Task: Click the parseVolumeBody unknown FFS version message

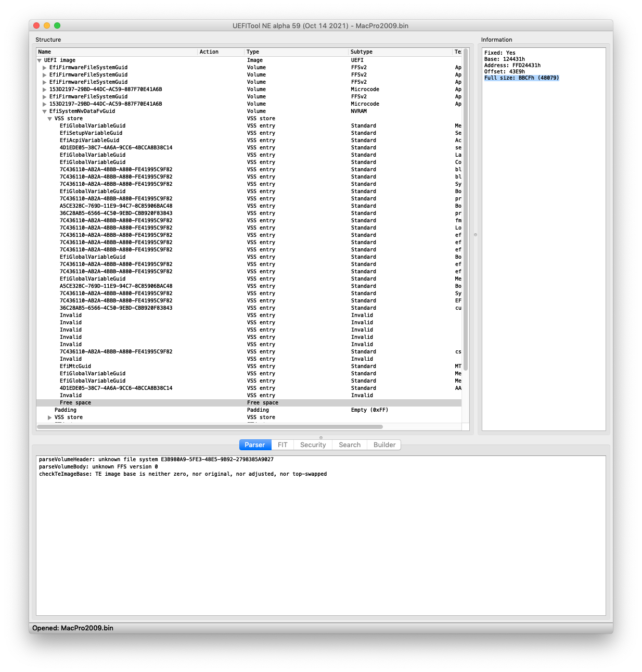Action: click(98, 467)
